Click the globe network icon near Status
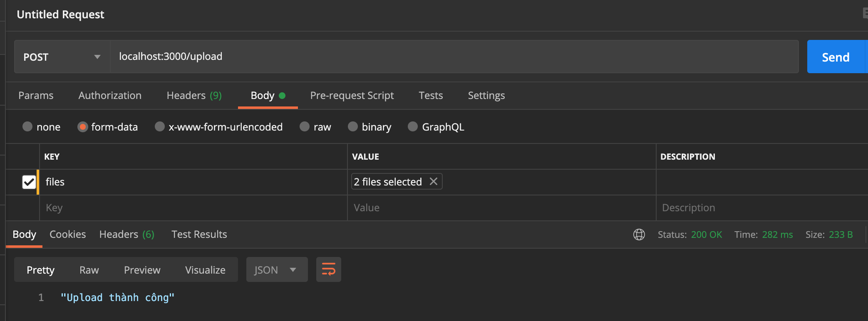Viewport: 868px width, 321px height. point(639,235)
